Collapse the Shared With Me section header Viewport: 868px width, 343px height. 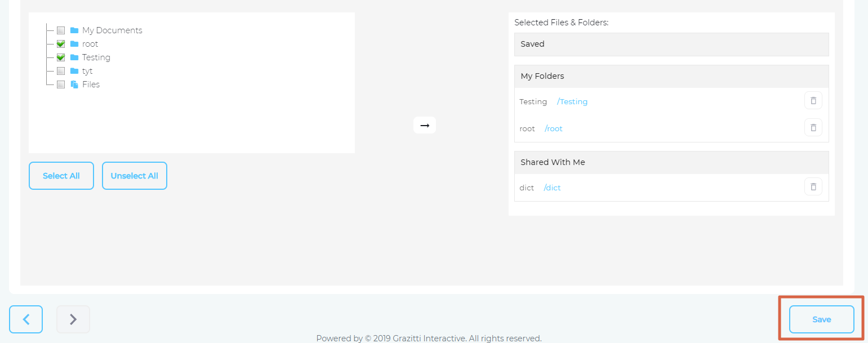671,162
